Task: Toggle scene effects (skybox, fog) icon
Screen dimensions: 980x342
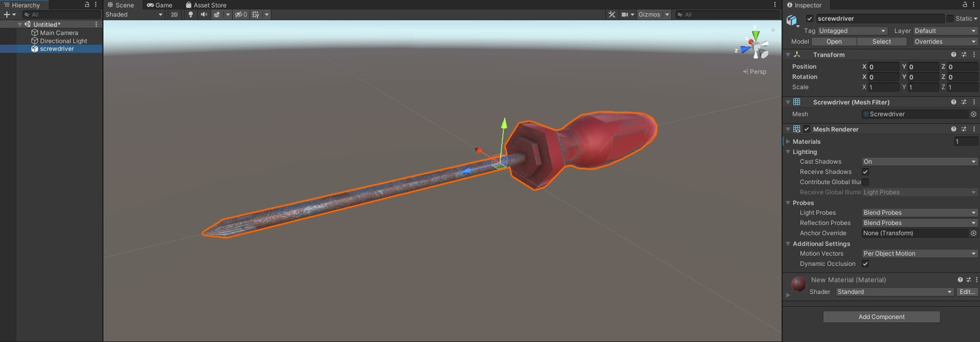Action: coord(217,14)
